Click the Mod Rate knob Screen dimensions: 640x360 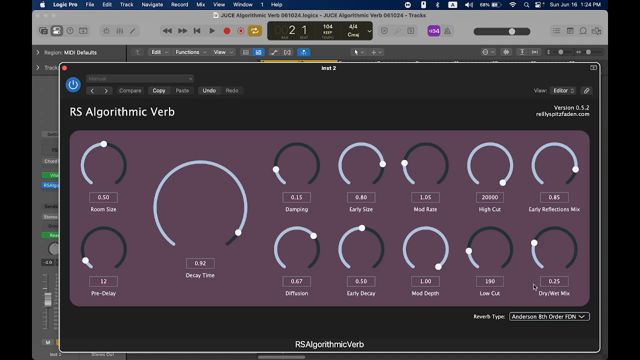pos(425,165)
